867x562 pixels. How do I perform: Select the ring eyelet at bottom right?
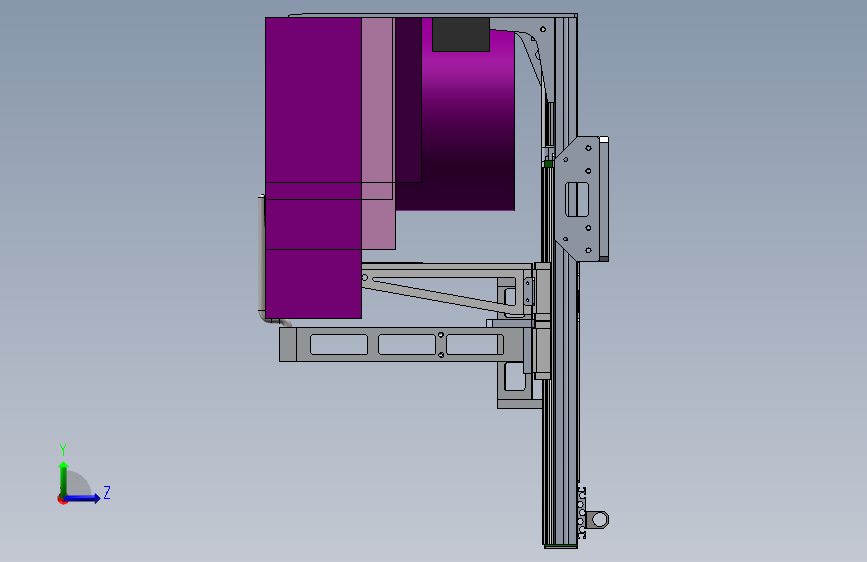[x=599, y=519]
